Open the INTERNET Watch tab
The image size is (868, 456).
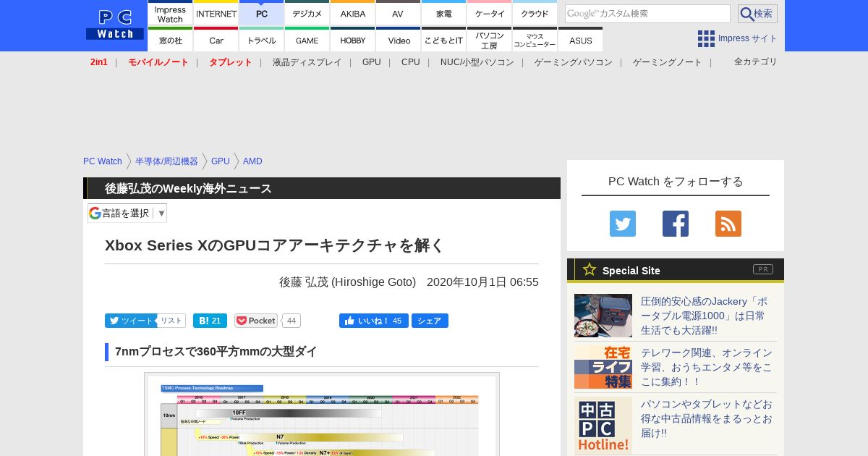pos(216,13)
